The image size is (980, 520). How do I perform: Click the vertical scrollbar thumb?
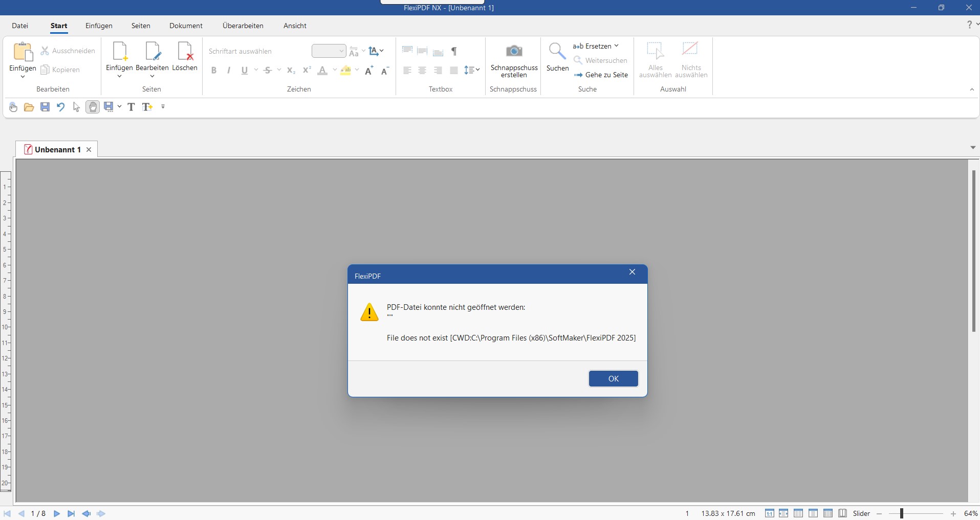(974, 251)
